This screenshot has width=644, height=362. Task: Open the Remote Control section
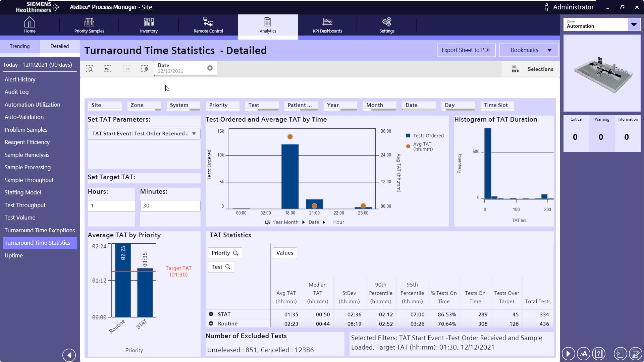tap(208, 25)
